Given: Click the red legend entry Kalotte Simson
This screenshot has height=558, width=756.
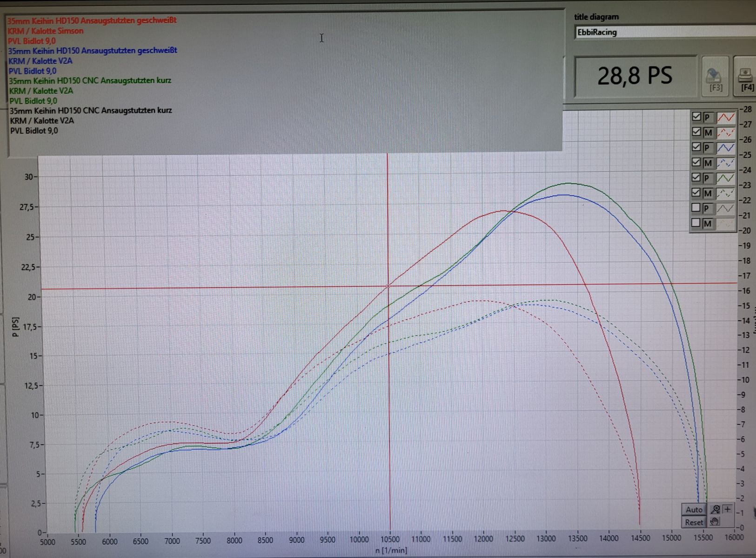Looking at the screenshot, I should point(46,31).
